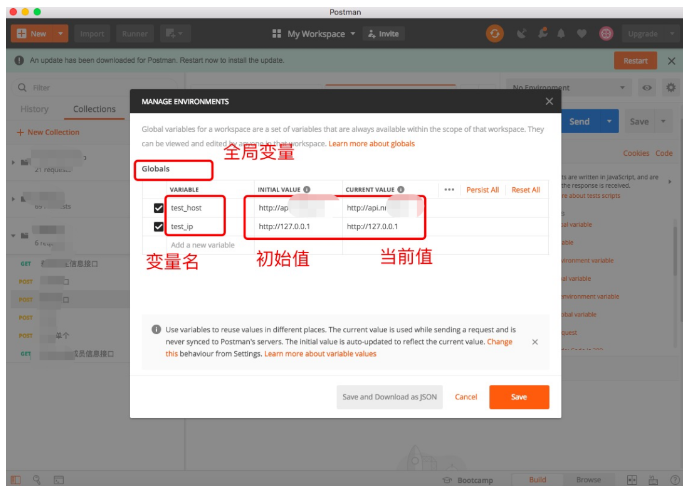Select the Build mode tab
Screen dimensions: 686x490
537,480
